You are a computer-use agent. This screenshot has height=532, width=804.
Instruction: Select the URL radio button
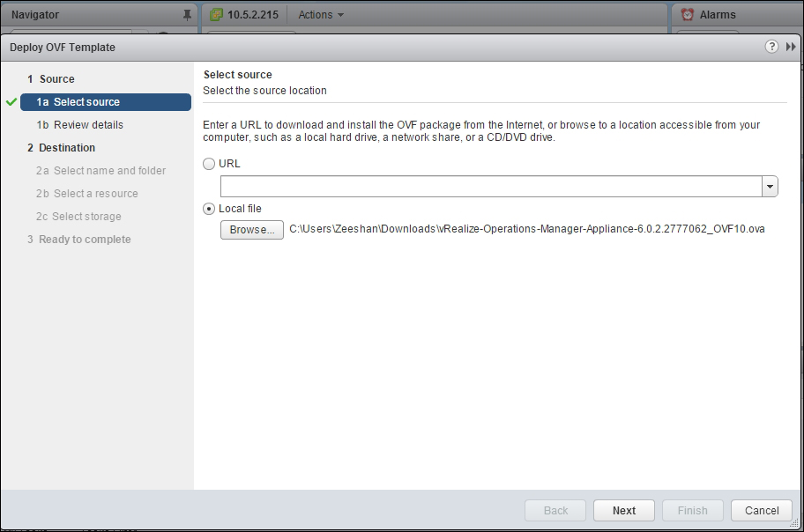coord(209,164)
